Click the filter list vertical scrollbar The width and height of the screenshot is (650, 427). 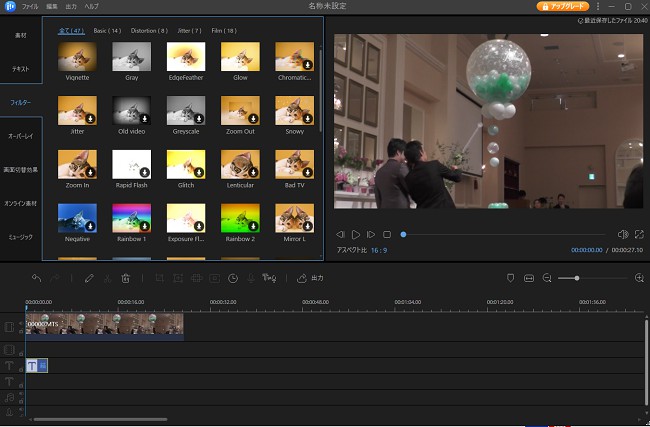point(321,90)
